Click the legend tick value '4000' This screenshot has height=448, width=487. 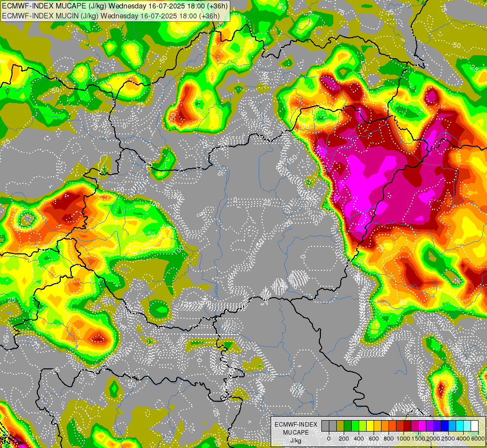[464, 439]
